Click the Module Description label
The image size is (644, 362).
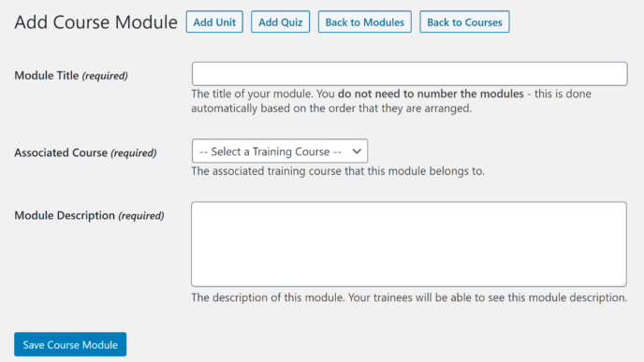65,215
